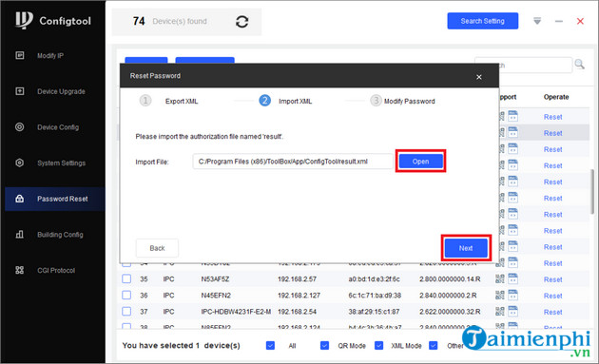Tick the checkbox for device row 37

126,312
